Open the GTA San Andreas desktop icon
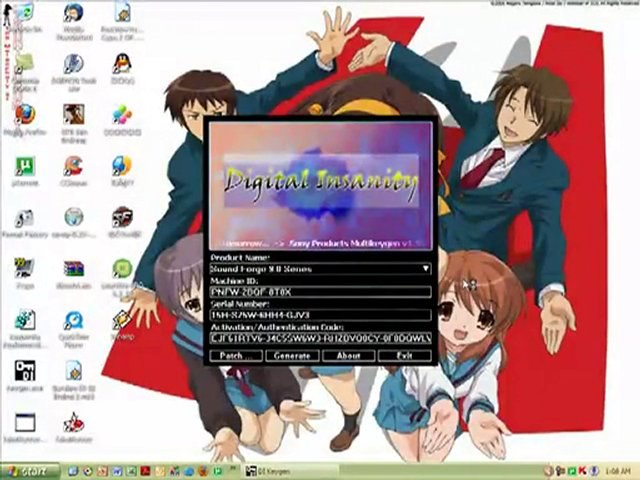This screenshot has width=640, height=480. pos(74,115)
